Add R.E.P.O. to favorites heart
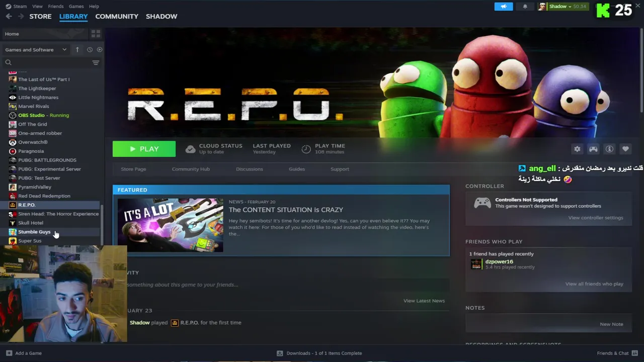 pyautogui.click(x=625, y=149)
